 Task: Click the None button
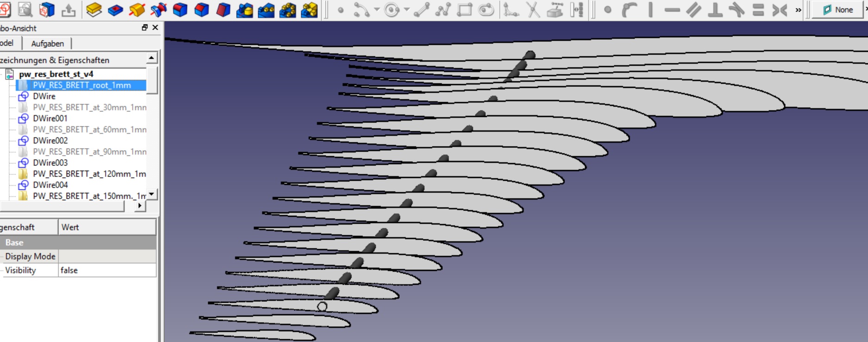coord(838,10)
